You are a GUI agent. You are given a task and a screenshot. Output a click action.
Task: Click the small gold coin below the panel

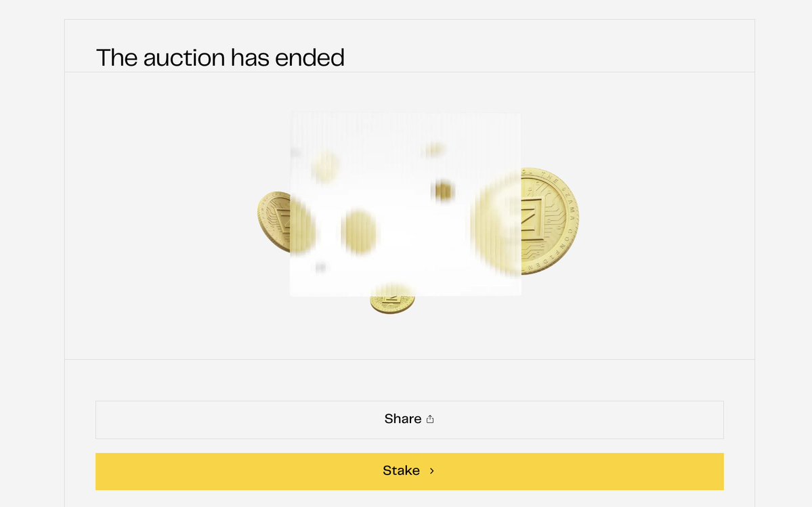(x=393, y=304)
